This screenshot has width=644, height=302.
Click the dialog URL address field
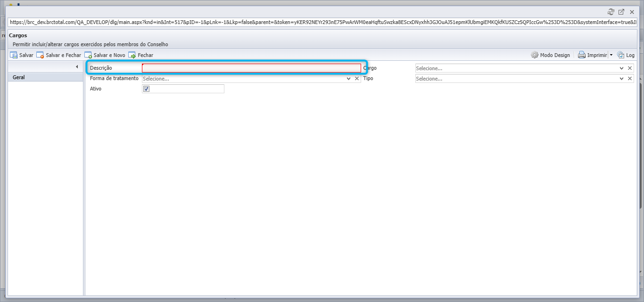coord(322,22)
